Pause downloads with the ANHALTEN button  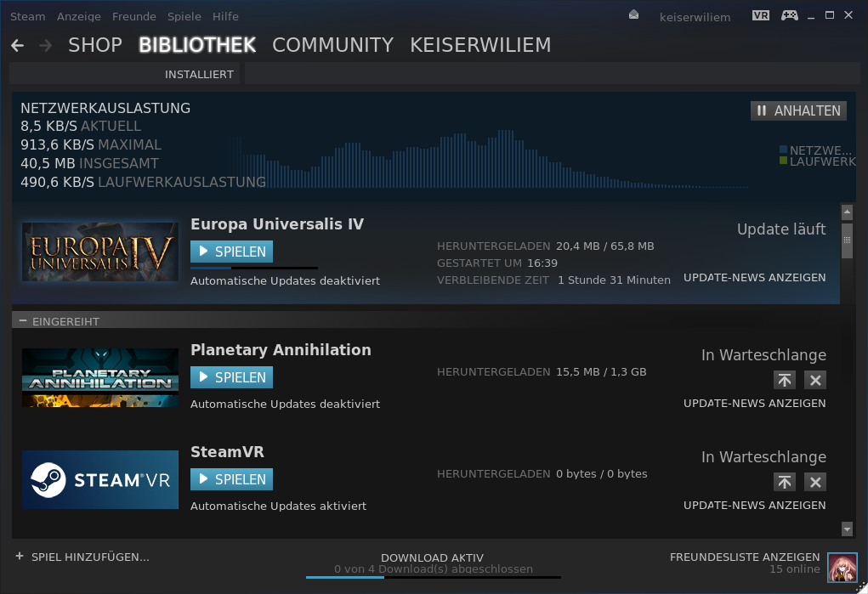tap(798, 110)
